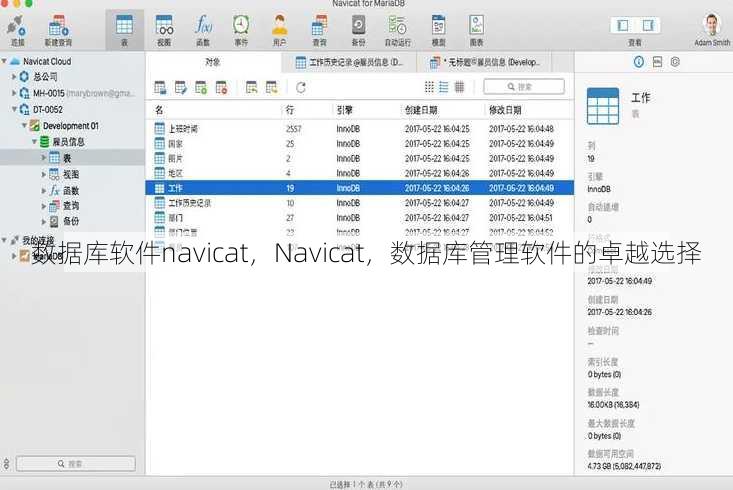Select the 上班时间 table row

pyautogui.click(x=359, y=129)
